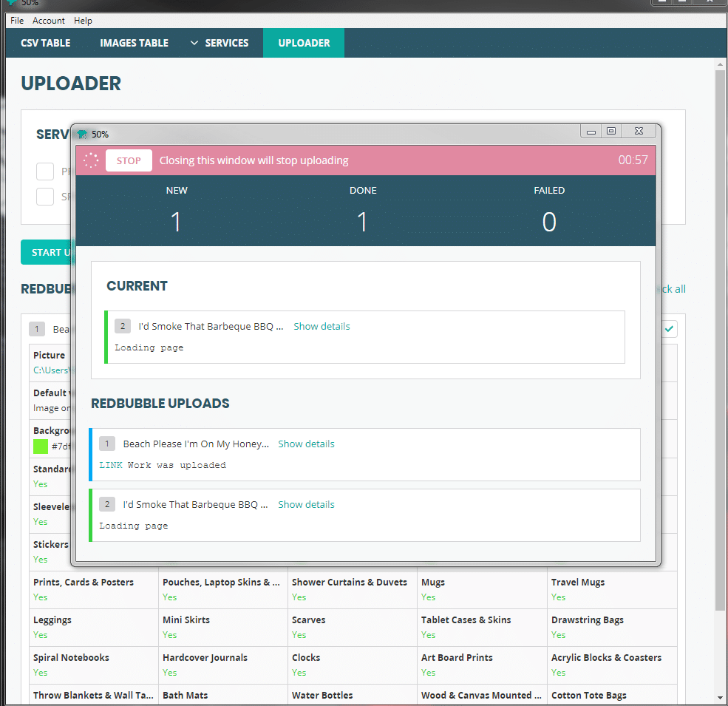Click the STOP upload button
728x706 pixels.
[129, 160]
